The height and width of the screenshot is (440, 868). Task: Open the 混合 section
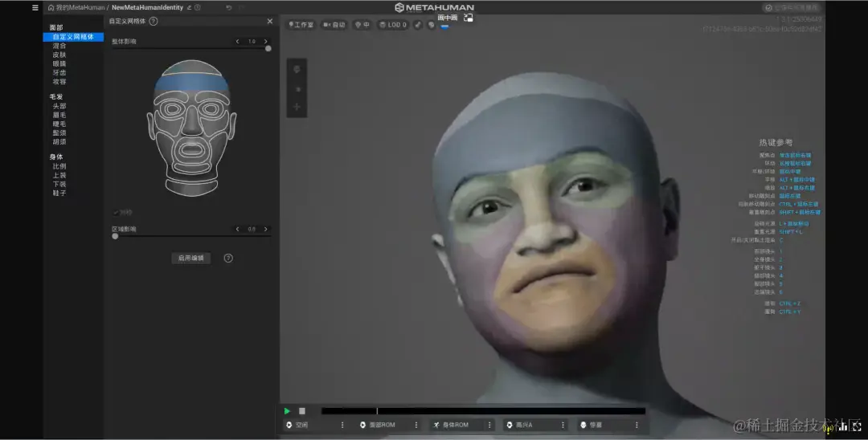59,46
